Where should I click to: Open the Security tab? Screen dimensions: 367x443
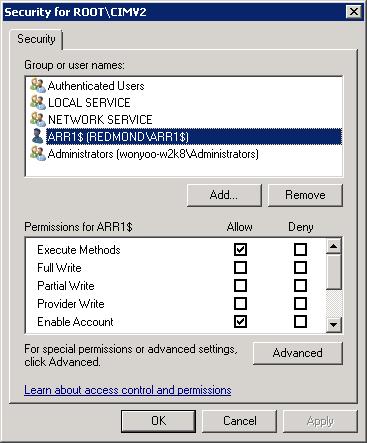[36, 39]
